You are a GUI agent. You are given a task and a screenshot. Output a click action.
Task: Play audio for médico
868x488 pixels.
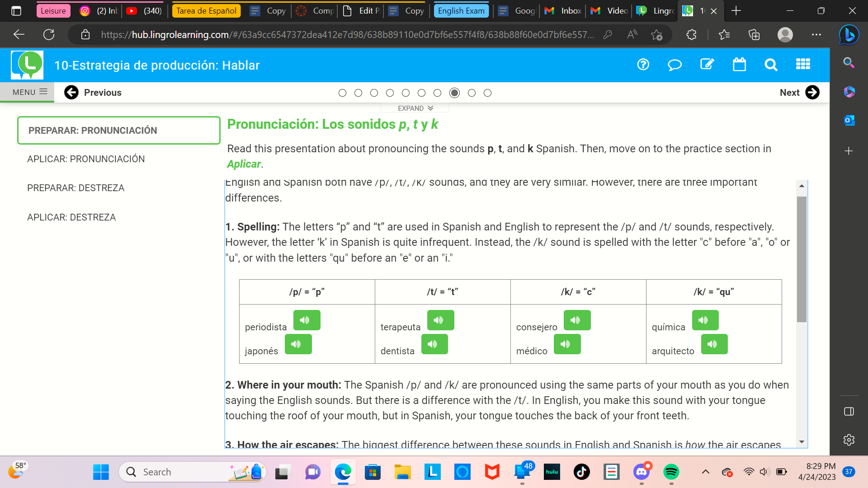click(x=567, y=344)
